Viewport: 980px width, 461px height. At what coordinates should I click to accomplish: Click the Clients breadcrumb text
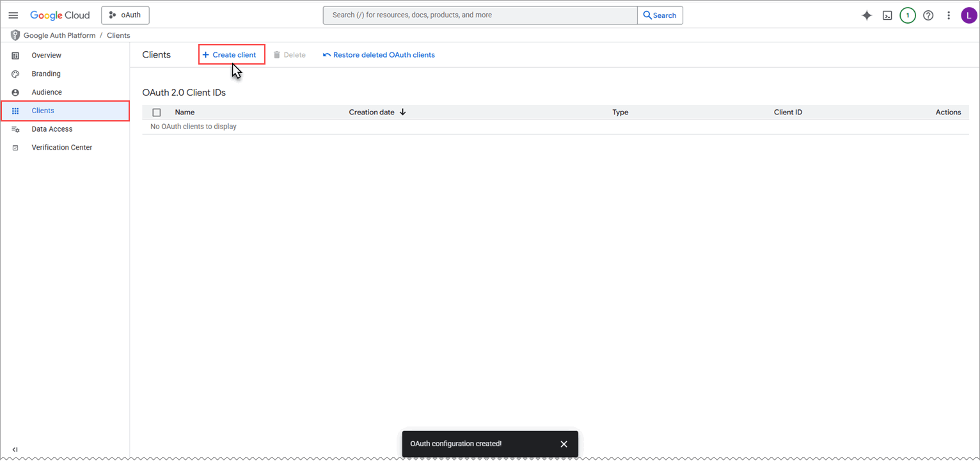(x=118, y=36)
